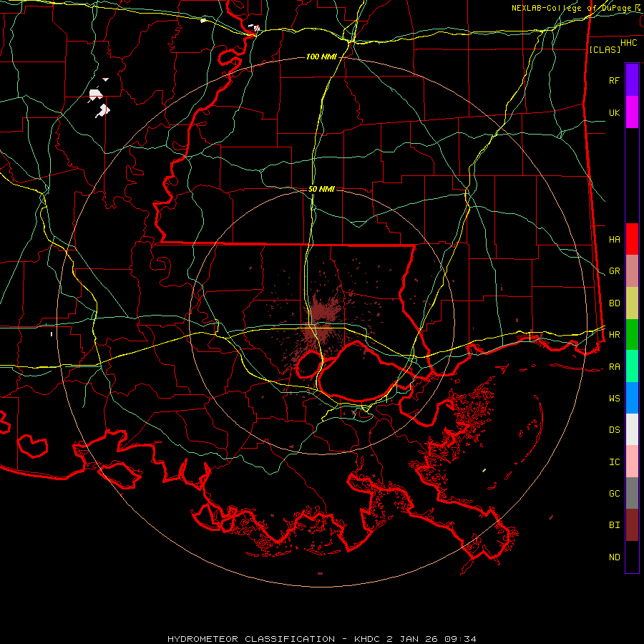Click the BI brown legend swatch
The height and width of the screenshot is (644, 644).
632,525
